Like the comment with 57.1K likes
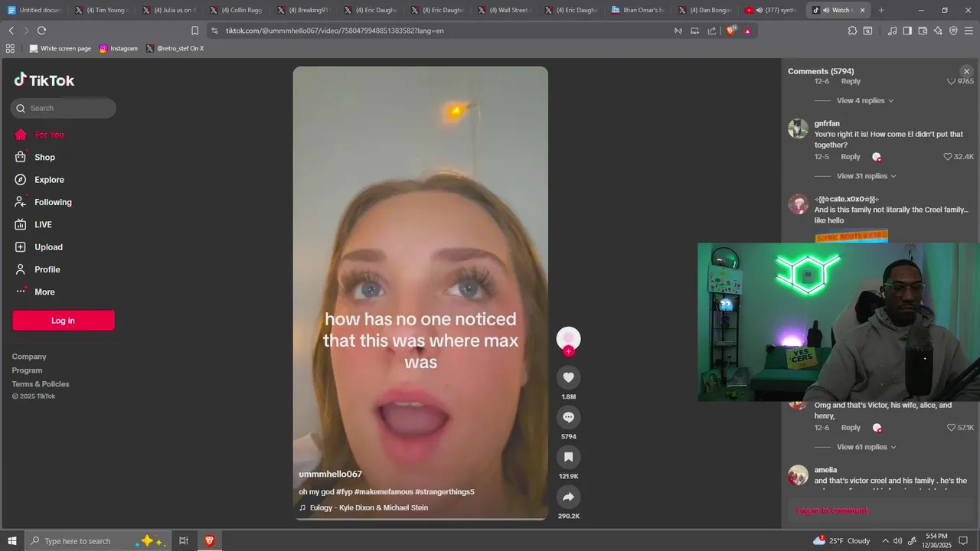Image resolution: width=980 pixels, height=551 pixels. click(952, 428)
